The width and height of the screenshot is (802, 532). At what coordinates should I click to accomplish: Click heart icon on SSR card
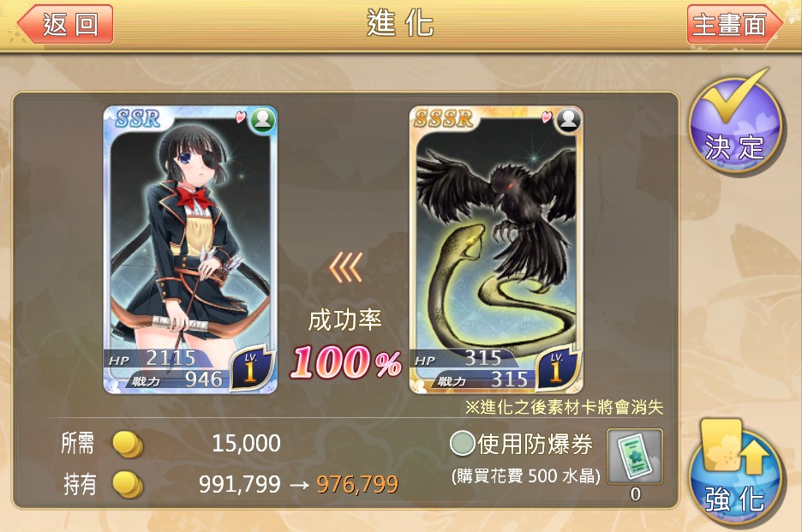241,117
